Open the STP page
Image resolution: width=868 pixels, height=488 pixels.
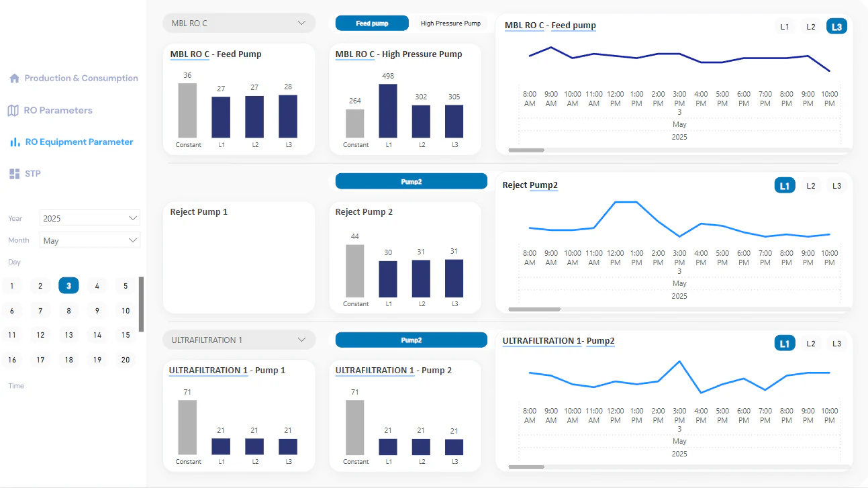pos(33,174)
